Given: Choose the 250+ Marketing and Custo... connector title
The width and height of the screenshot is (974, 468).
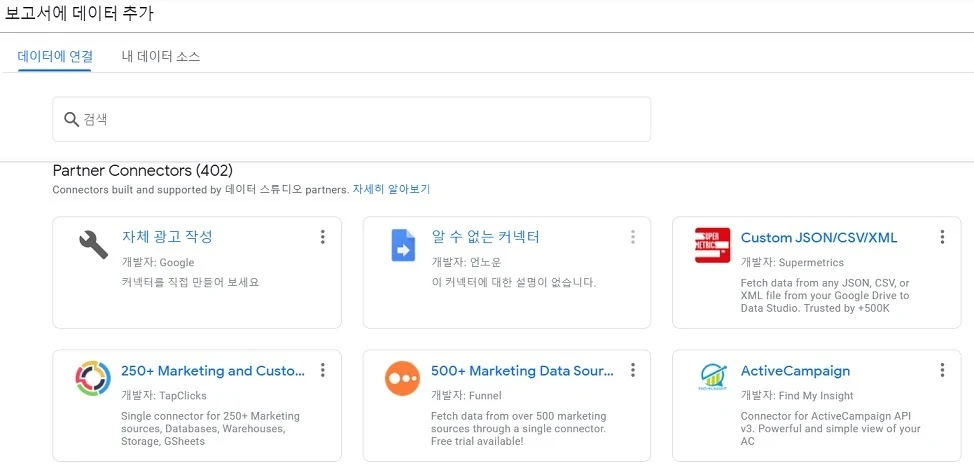Looking at the screenshot, I should click(213, 371).
